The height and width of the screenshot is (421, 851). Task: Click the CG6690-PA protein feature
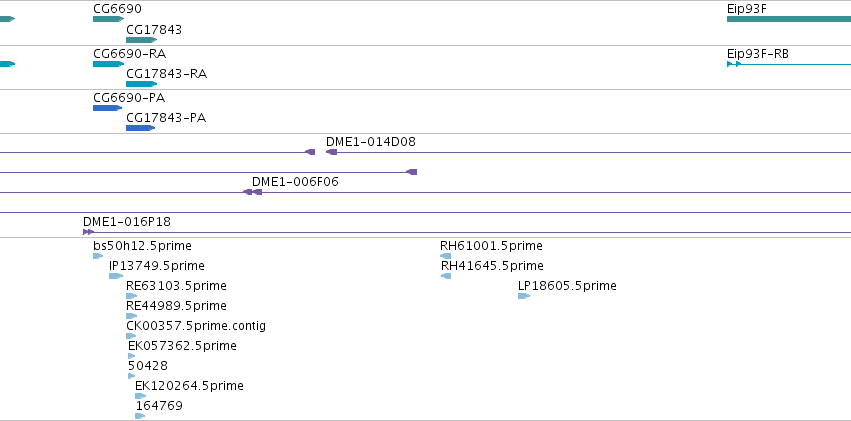point(107,108)
